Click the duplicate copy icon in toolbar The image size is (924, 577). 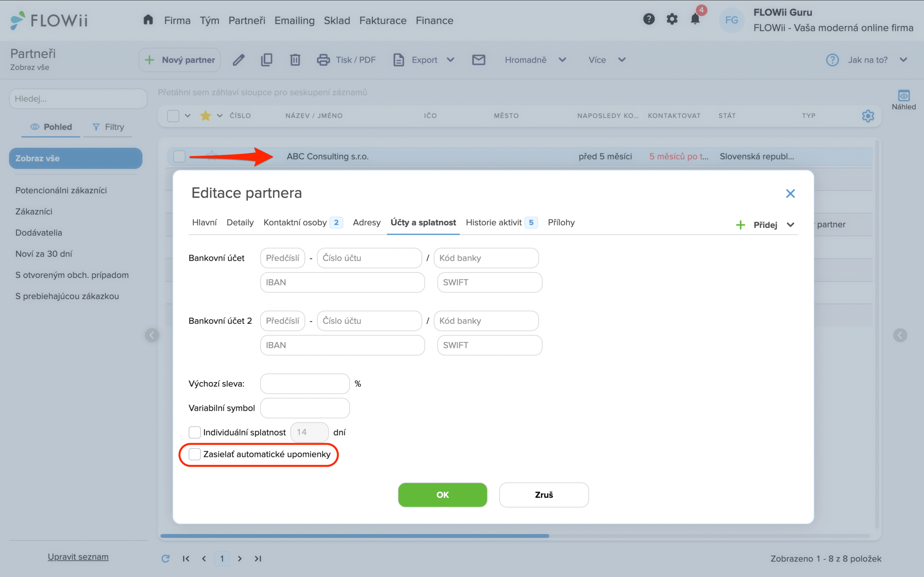click(x=266, y=60)
